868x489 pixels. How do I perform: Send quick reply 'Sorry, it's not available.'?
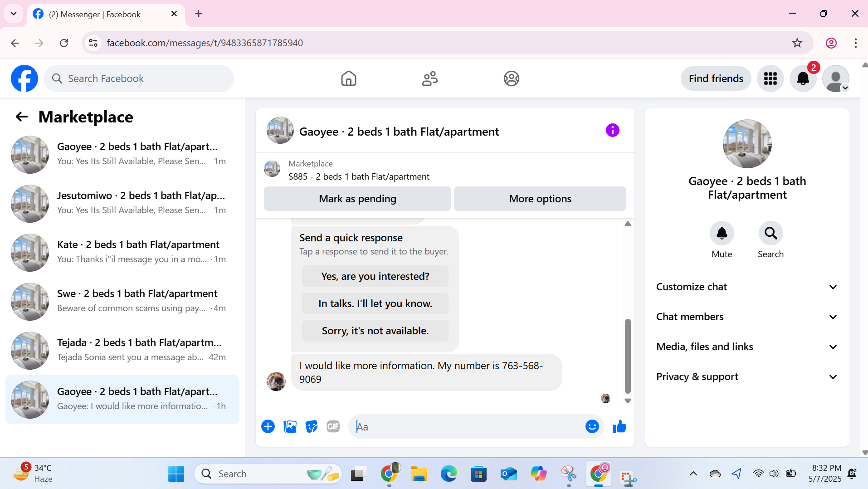(375, 331)
